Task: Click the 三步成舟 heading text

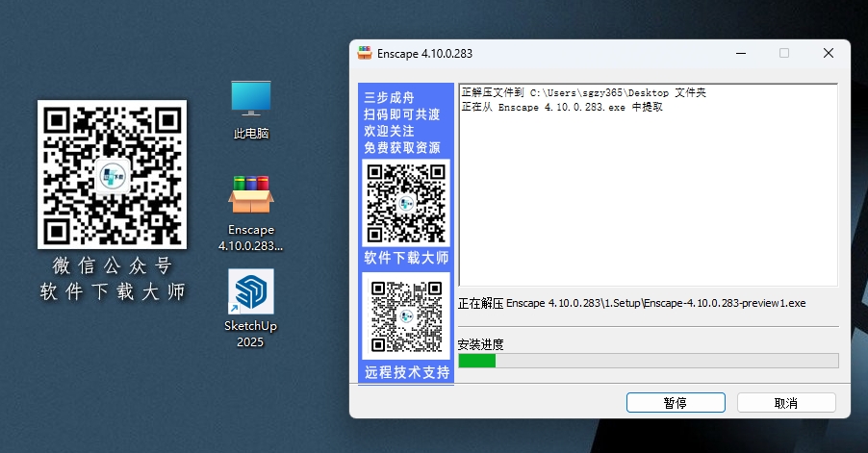Action: click(389, 98)
